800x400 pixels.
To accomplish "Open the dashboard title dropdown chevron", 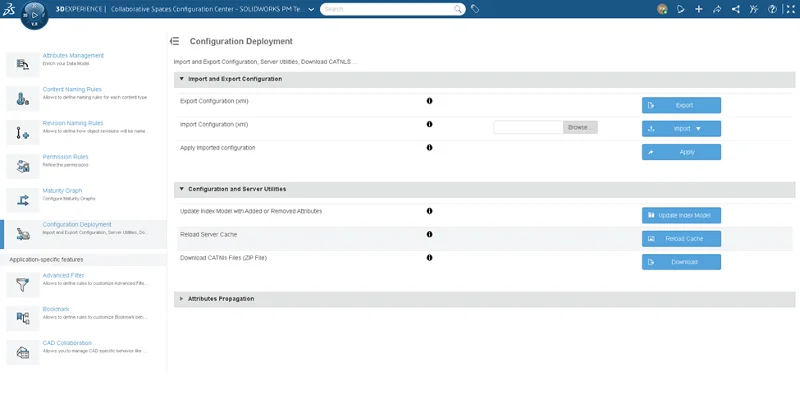I will point(311,9).
